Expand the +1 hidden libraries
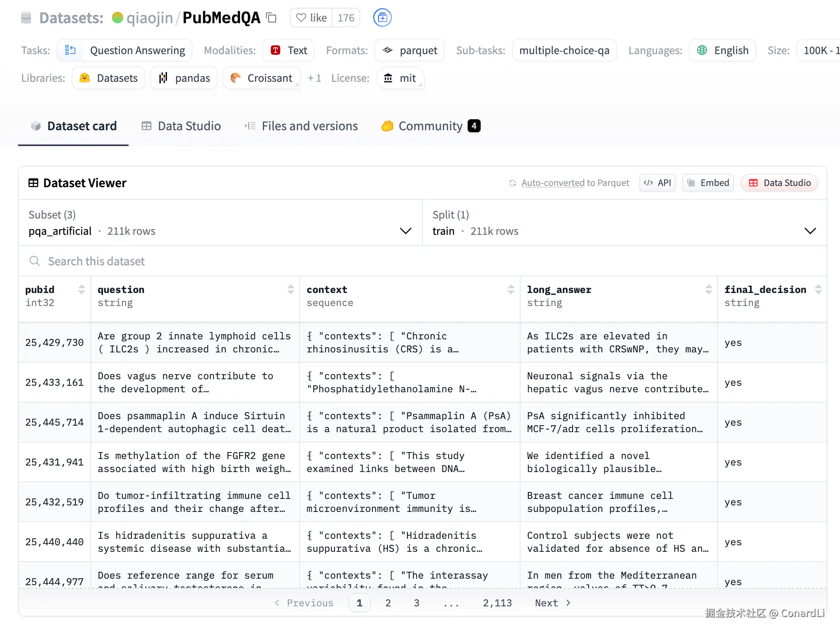This screenshot has height=634, width=840. tap(314, 78)
